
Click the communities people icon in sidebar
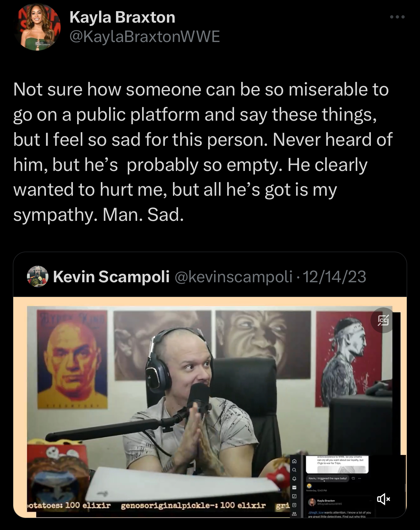coord(294,514)
